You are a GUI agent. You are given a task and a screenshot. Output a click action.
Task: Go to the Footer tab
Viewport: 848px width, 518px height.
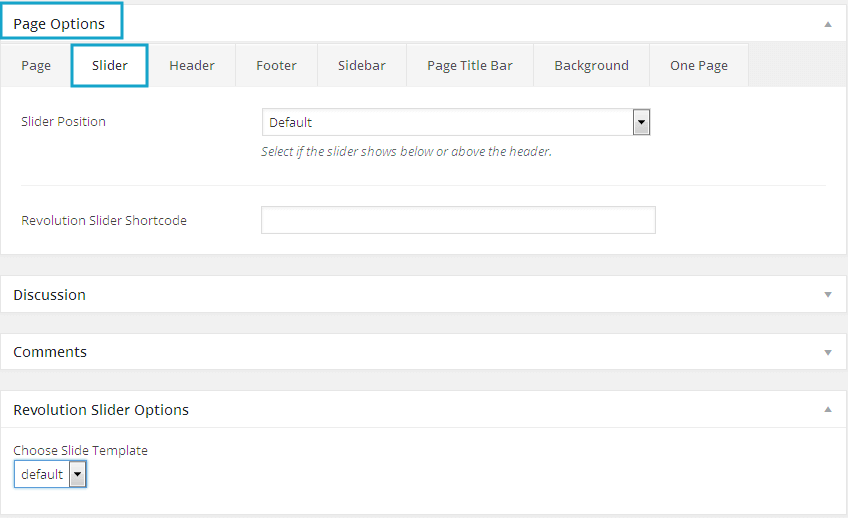[276, 66]
